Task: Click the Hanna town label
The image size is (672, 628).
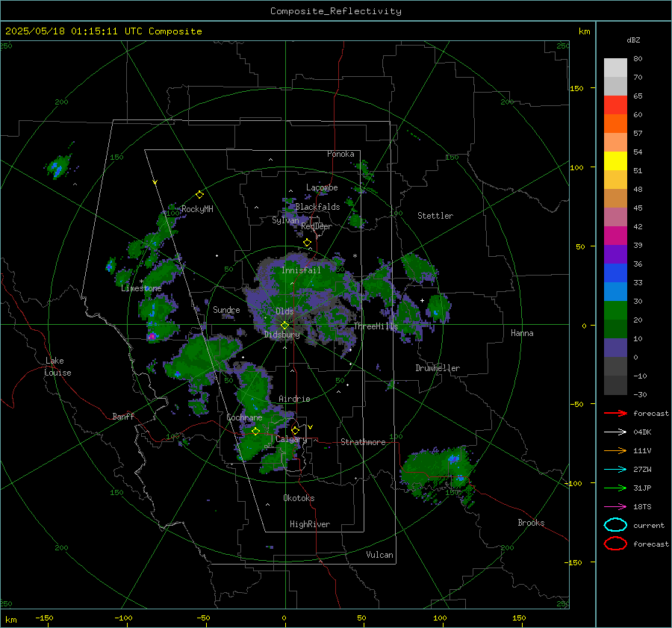Action: (522, 333)
